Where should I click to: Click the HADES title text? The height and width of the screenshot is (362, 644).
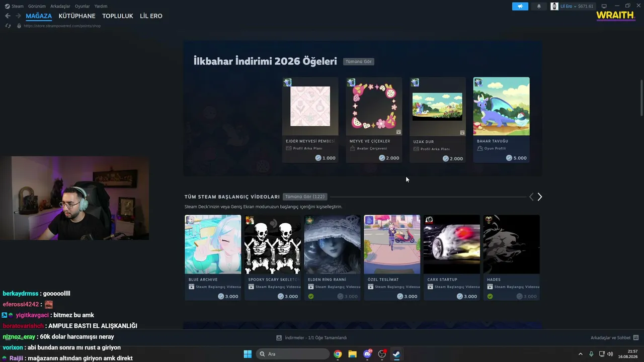(494, 280)
